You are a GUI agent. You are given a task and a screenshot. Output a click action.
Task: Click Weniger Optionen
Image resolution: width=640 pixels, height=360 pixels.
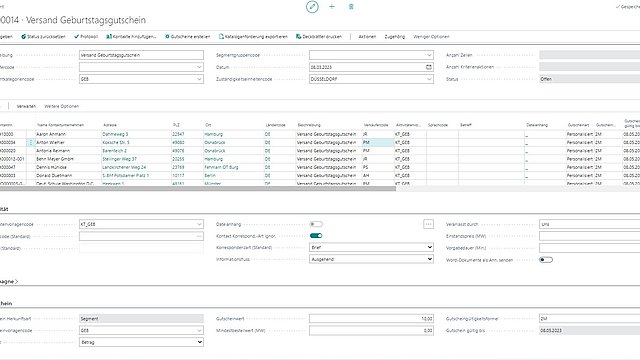(431, 36)
